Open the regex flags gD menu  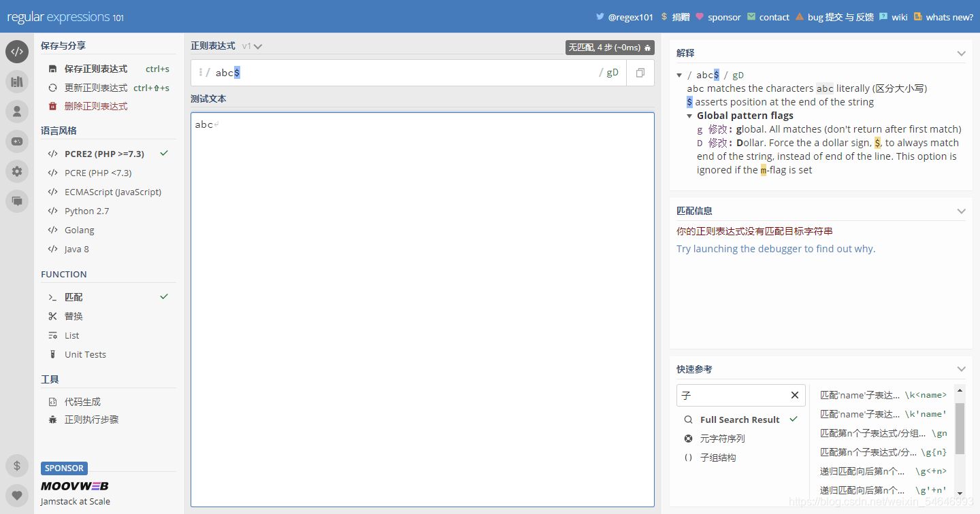point(612,73)
